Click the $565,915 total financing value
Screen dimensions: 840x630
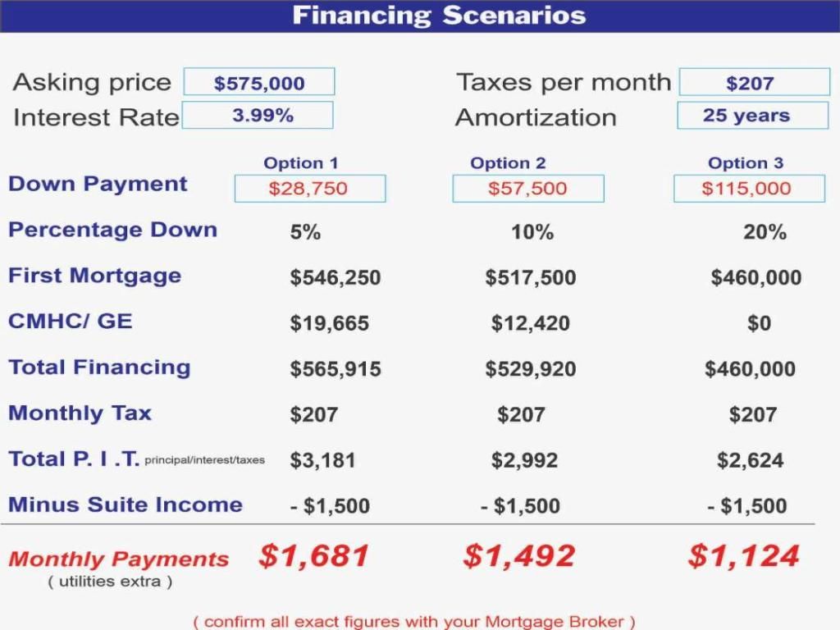(x=335, y=369)
